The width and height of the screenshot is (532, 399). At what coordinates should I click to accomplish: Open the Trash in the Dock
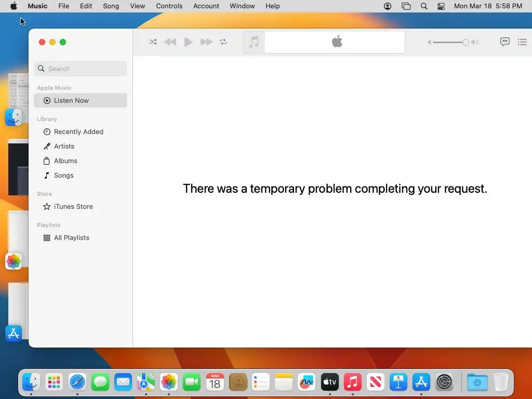tap(501, 382)
